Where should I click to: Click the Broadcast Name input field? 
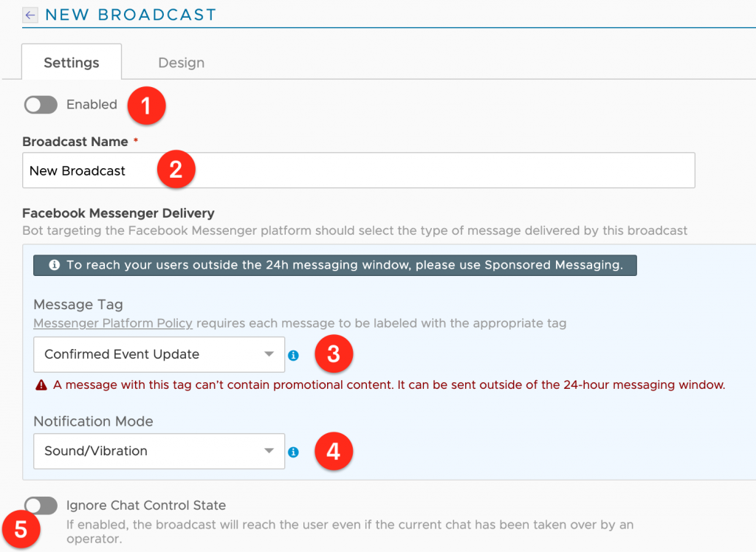pyautogui.click(x=359, y=170)
